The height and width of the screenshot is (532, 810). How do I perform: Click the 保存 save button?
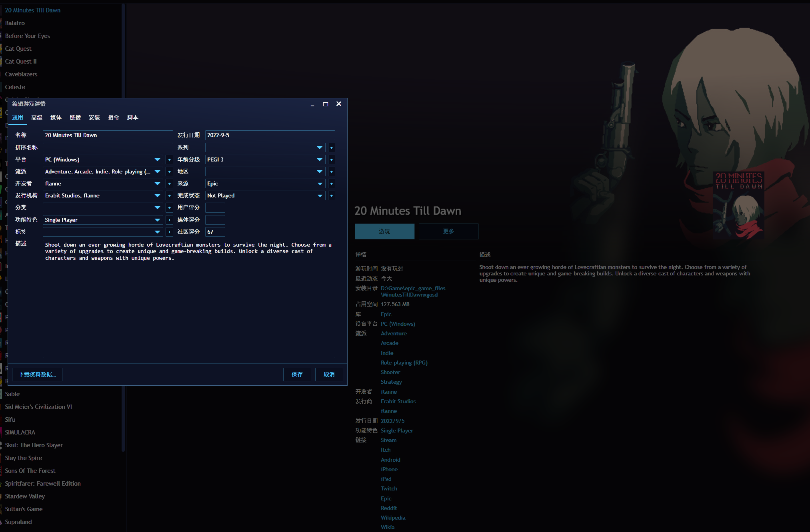pyautogui.click(x=297, y=374)
